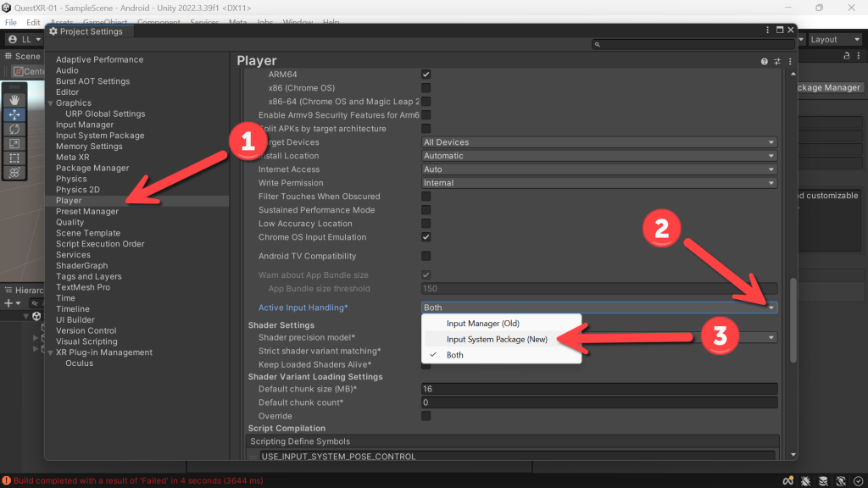
Task: Select the Scale tool in Scene toolbar
Action: [14, 143]
